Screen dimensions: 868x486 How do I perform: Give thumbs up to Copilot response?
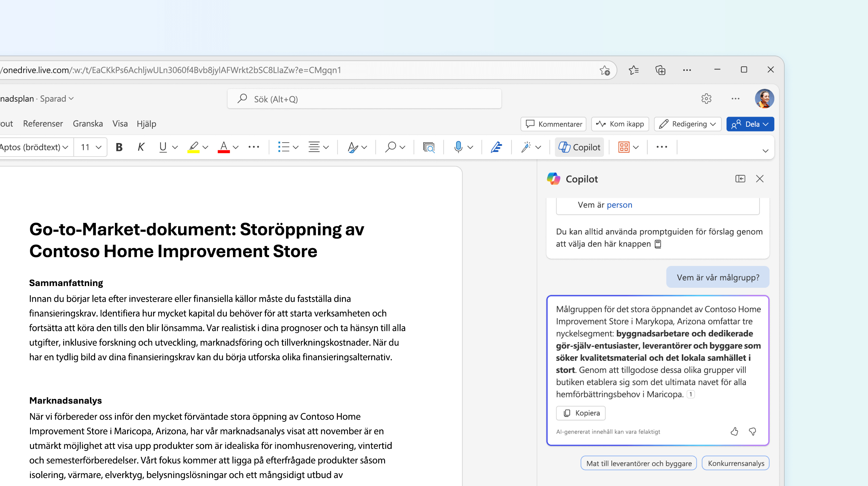tap(734, 431)
